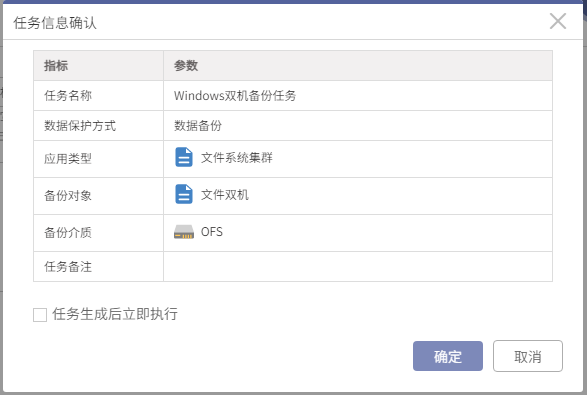
Task: Click the Windows双机备份任务 task name value
Action: click(235, 96)
